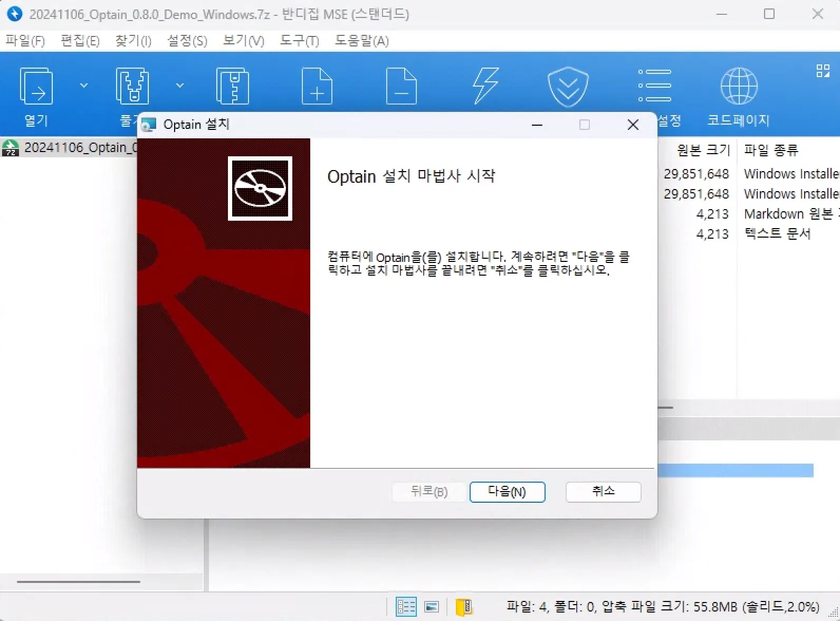The height and width of the screenshot is (621, 840).
Task: Click the lightning bolt Test icon
Action: coord(485,87)
